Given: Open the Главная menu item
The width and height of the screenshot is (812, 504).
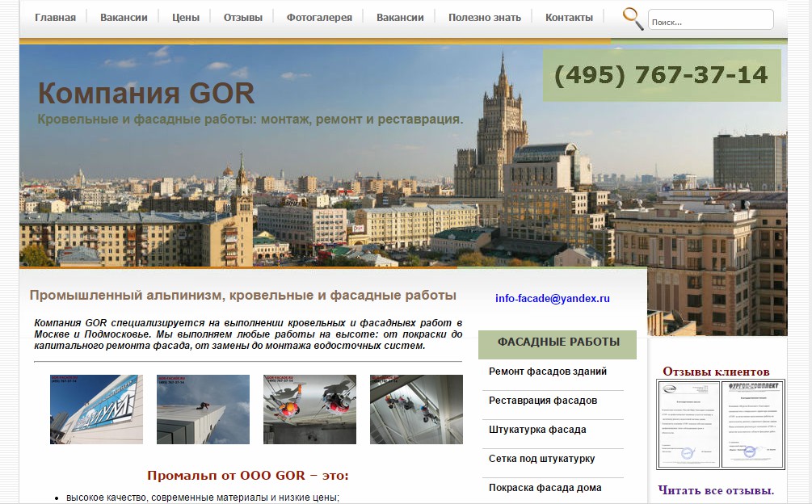Looking at the screenshot, I should tap(56, 18).
